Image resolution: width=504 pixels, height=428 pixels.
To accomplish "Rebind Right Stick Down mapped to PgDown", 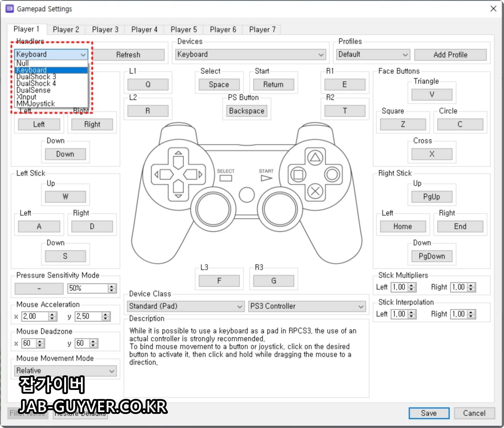I will coord(432,256).
